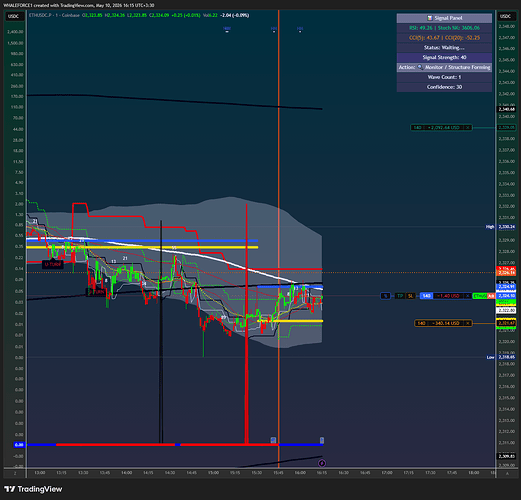Cancel the teal take-profit order at top right
This screenshot has height=500, width=521.
[468, 127]
